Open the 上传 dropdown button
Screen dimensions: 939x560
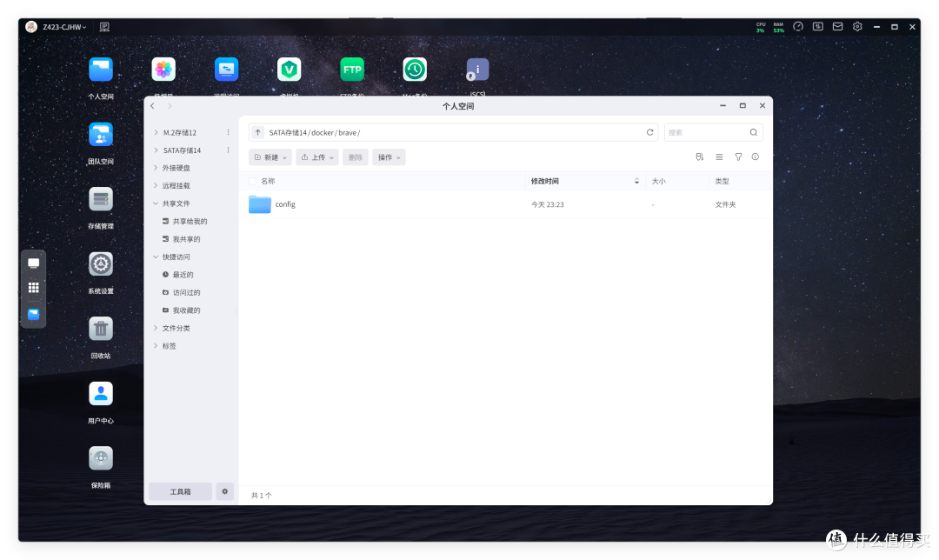coord(316,157)
